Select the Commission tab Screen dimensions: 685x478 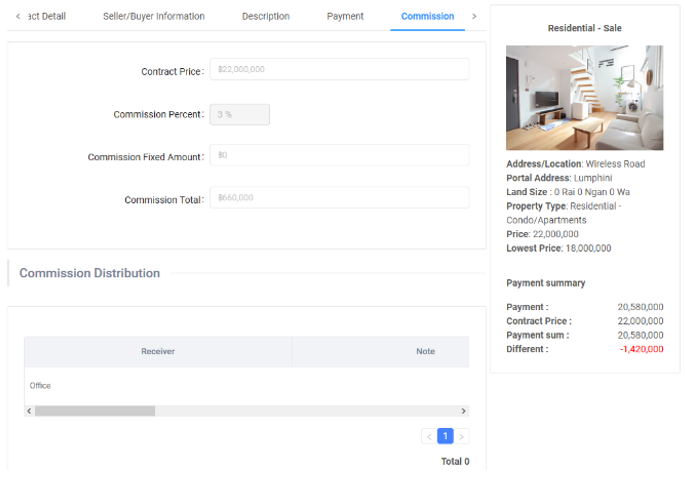(427, 16)
